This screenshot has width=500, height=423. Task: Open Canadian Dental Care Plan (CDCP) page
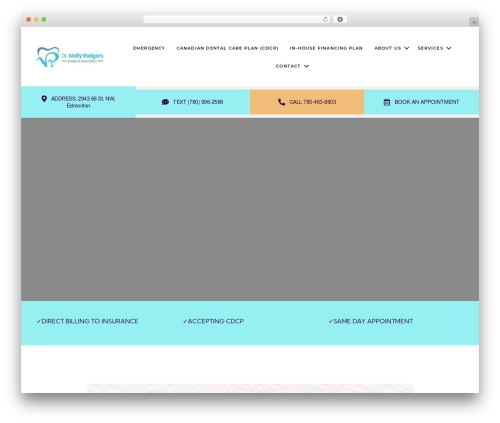227,48
